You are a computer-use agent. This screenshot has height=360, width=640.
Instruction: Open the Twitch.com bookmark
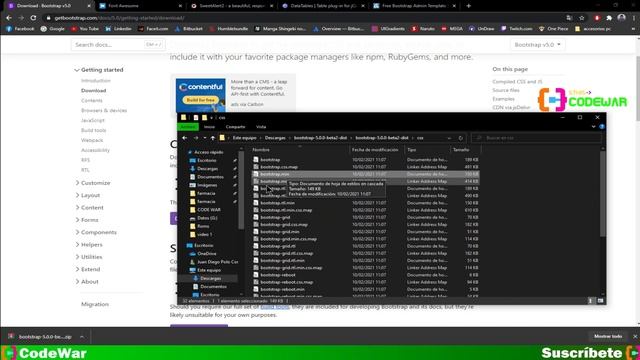tap(516, 29)
